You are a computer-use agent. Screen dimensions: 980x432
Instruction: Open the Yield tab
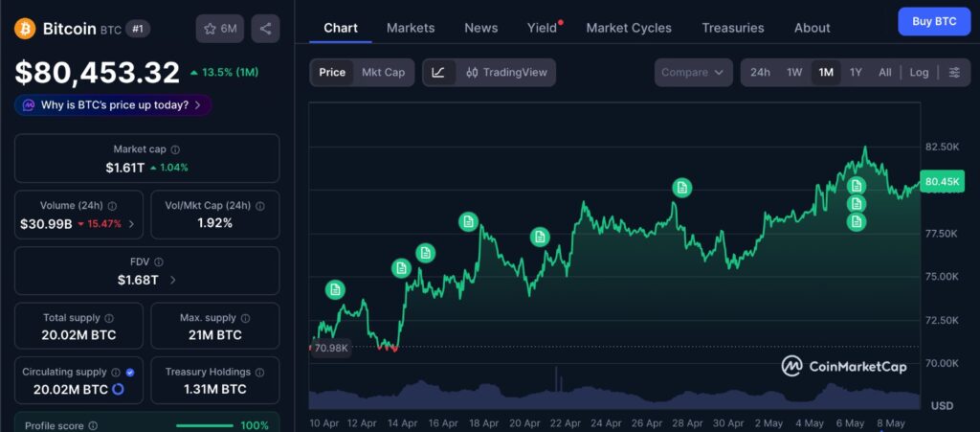[542, 28]
